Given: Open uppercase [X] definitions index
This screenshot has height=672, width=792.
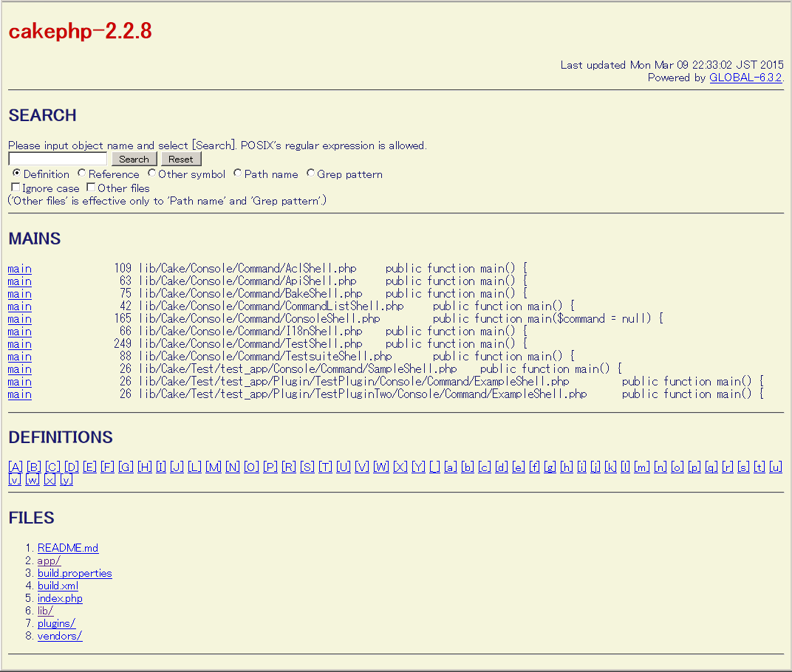Looking at the screenshot, I should point(400,467).
